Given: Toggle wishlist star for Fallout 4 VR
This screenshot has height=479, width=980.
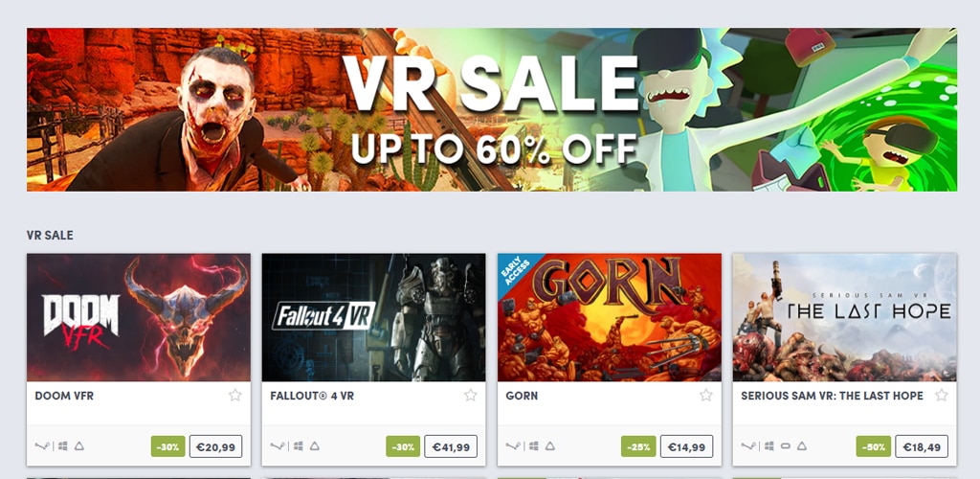Looking at the screenshot, I should tap(471, 395).
